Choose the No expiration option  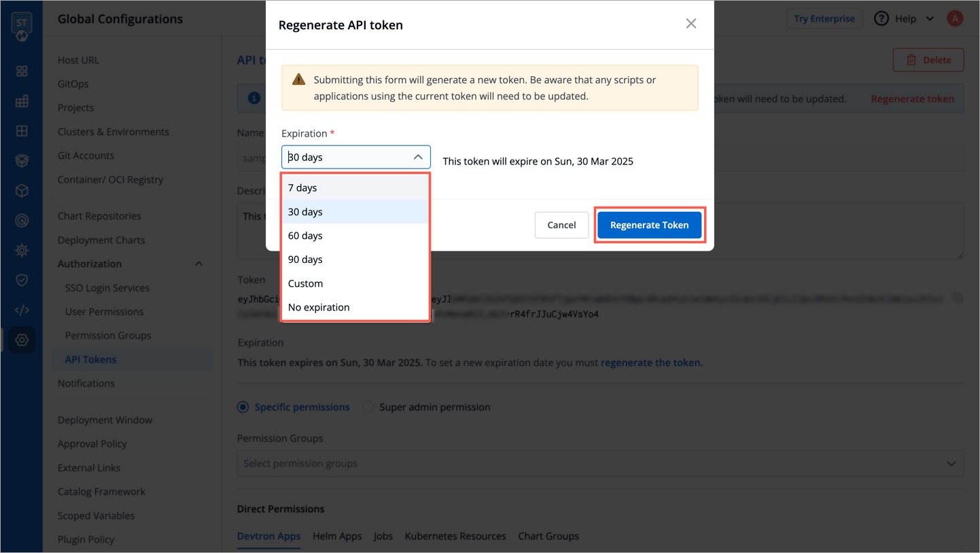[319, 307]
